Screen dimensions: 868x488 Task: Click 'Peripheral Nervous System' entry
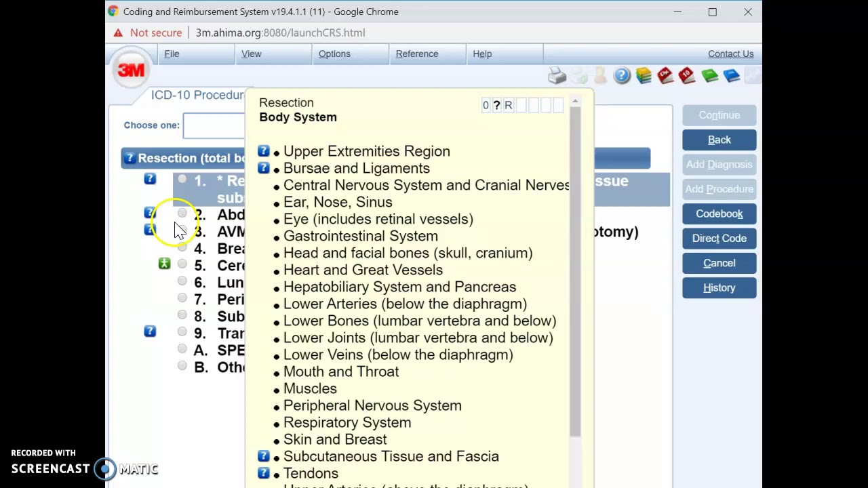pos(372,405)
